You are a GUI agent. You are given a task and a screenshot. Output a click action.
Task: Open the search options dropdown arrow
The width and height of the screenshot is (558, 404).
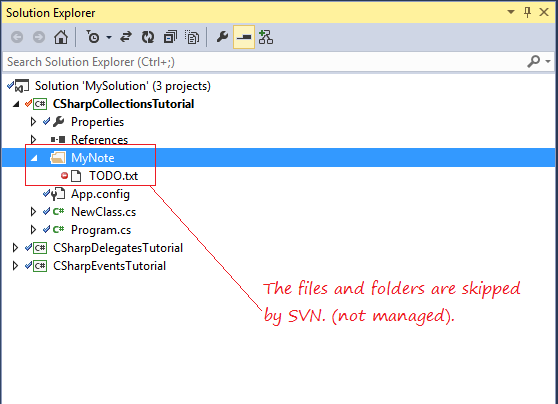(548, 62)
